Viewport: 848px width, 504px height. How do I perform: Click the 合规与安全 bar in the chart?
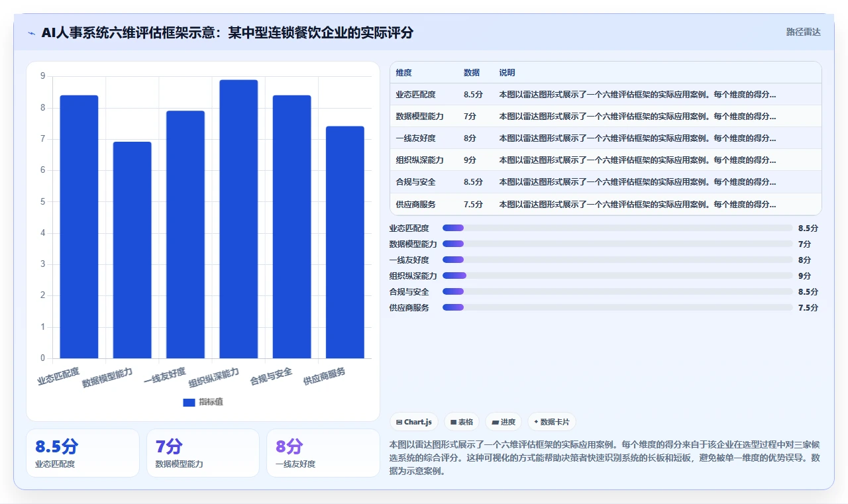tap(291, 227)
